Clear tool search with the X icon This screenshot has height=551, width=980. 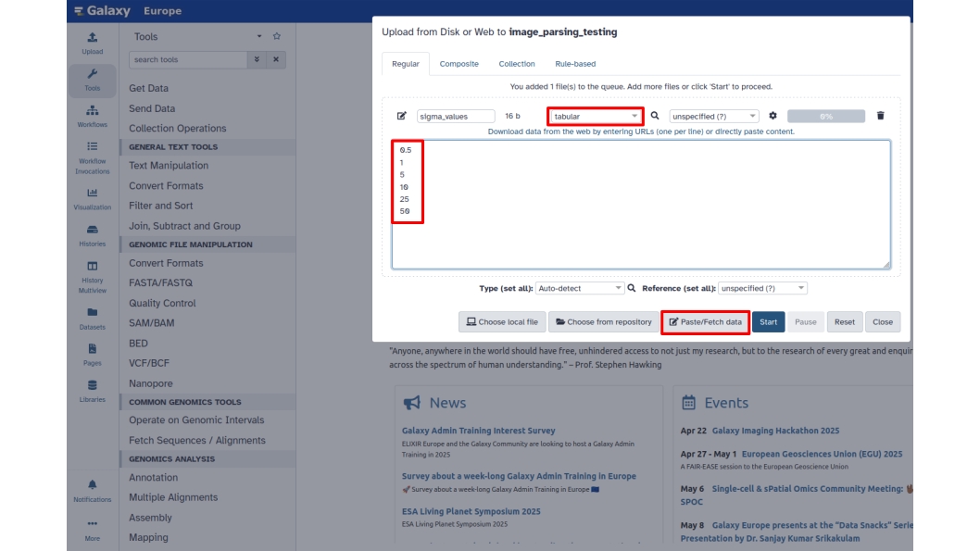[276, 59]
